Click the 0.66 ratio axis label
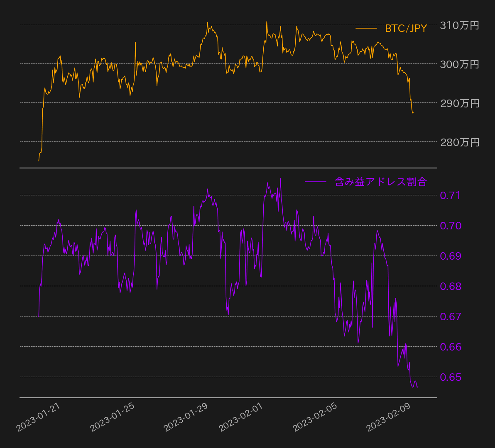This screenshot has height=448, width=495. (x=450, y=347)
